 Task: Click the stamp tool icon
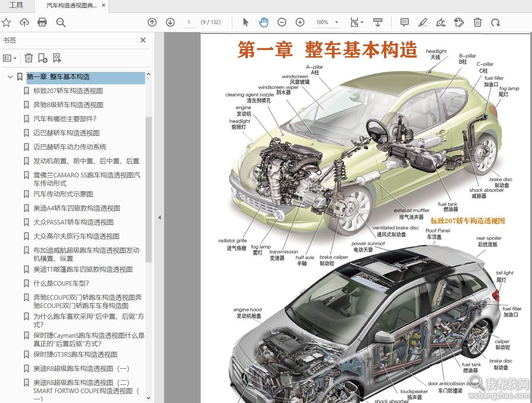(459, 22)
